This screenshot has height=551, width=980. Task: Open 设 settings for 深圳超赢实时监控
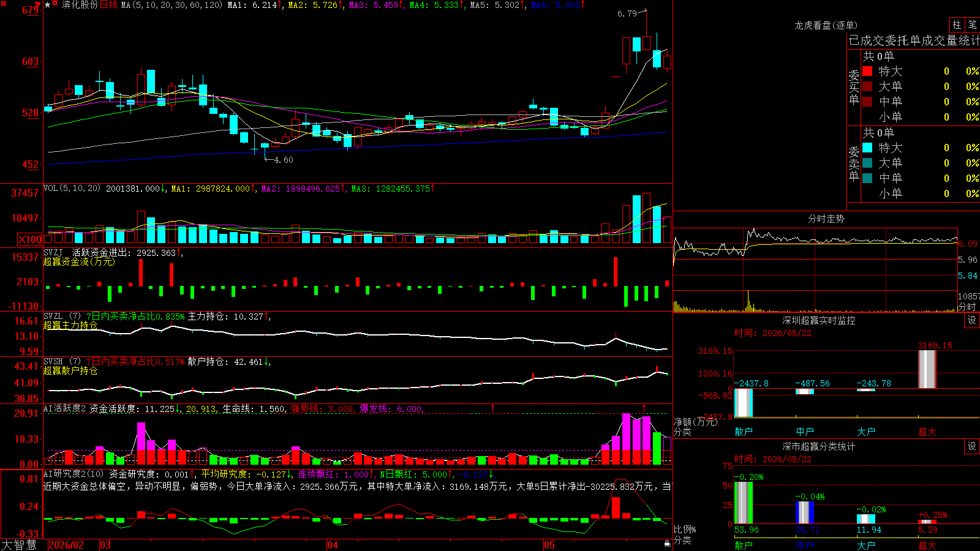[x=972, y=320]
